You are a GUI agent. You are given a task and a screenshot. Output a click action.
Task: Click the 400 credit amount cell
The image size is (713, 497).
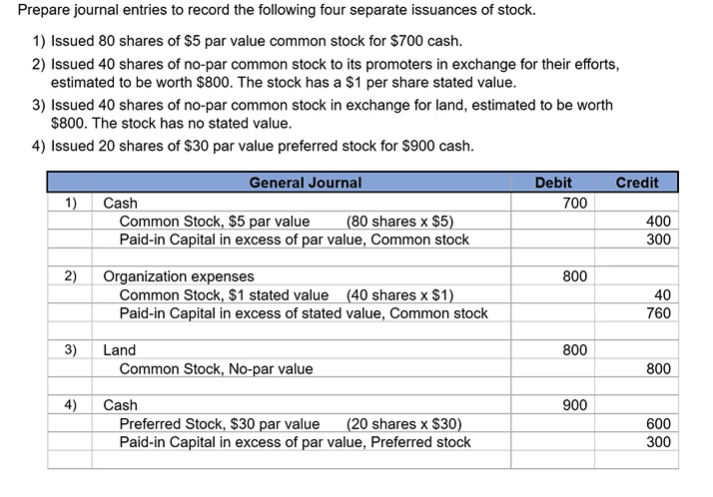(658, 221)
